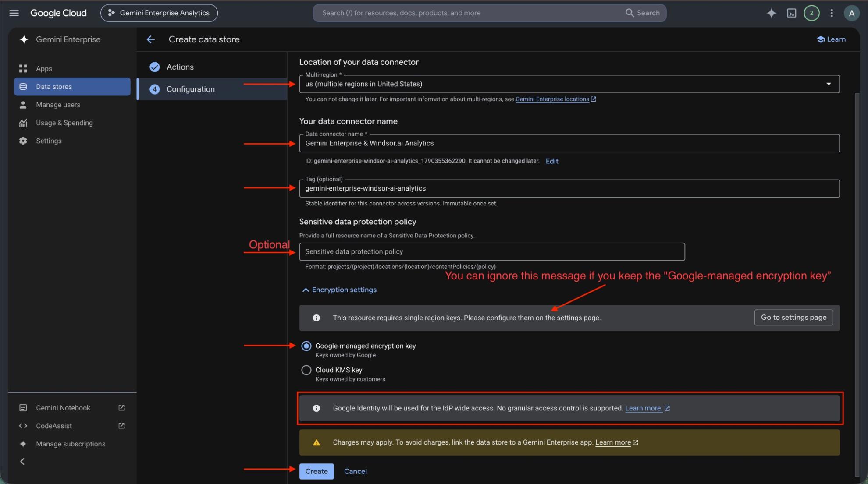
Task: Open CodeAssist in the sidebar
Action: (54, 426)
